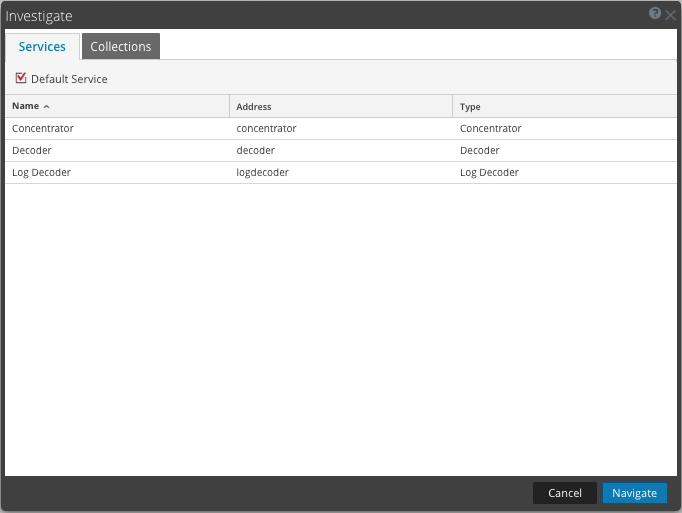Click the Navigate button

(634, 493)
